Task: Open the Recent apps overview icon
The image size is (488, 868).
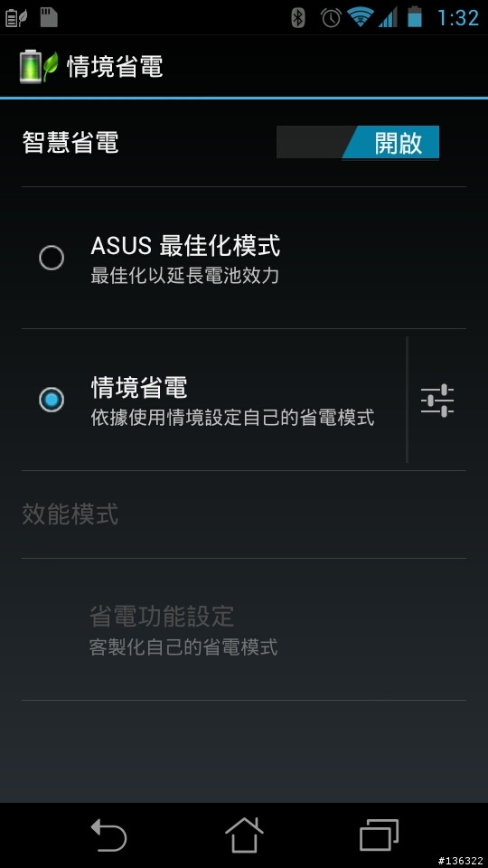Action: tap(379, 835)
